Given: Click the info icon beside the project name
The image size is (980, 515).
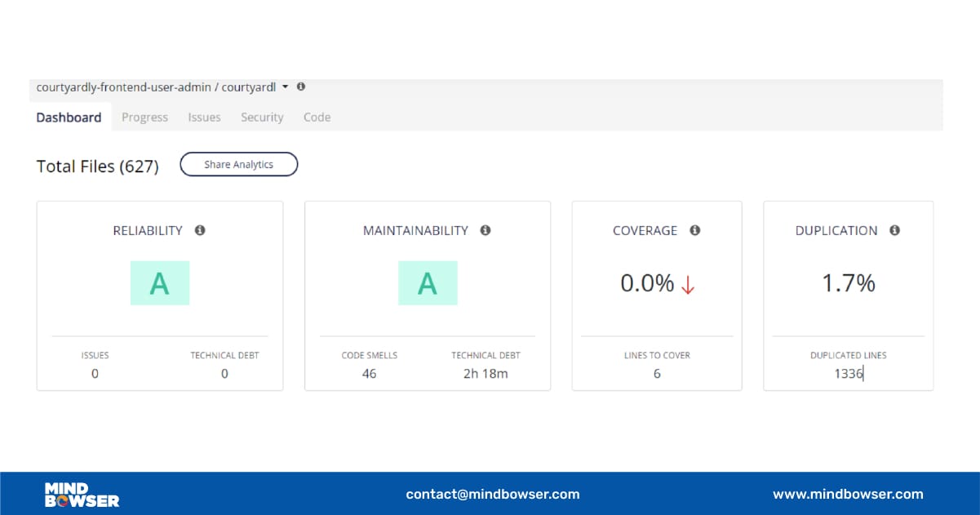Looking at the screenshot, I should click(x=300, y=87).
